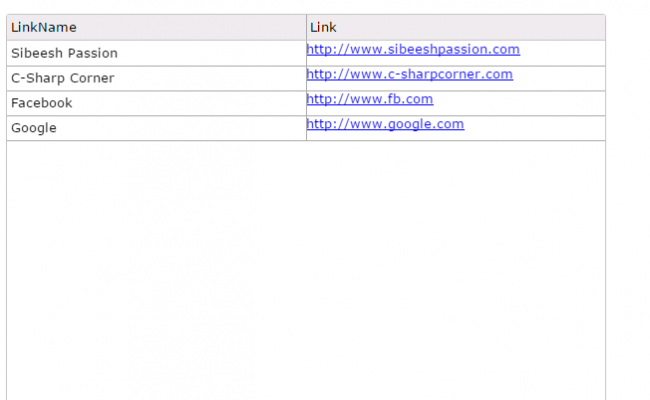This screenshot has width=650, height=400.
Task: Click blank cell space right of sibeeshpassion link
Action: pos(562,53)
